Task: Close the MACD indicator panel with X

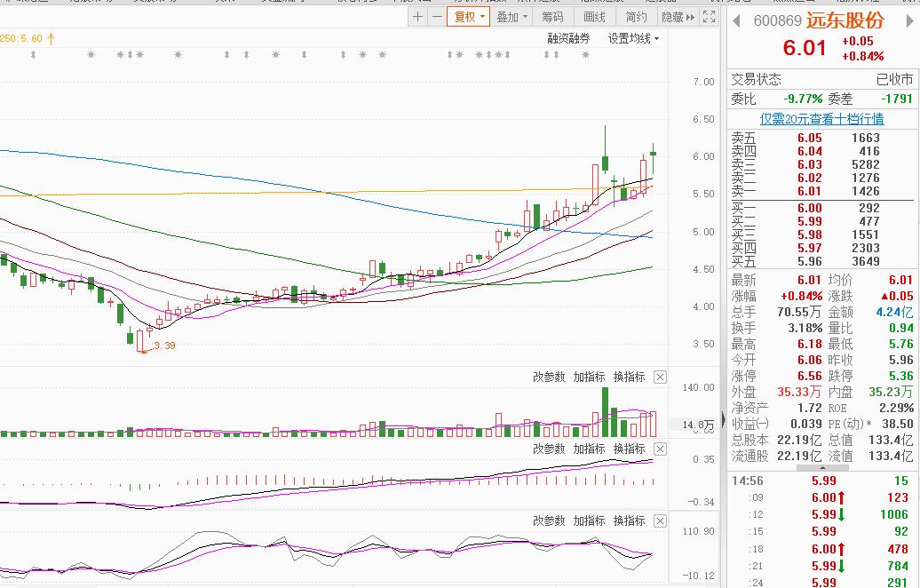Action: coord(660,449)
